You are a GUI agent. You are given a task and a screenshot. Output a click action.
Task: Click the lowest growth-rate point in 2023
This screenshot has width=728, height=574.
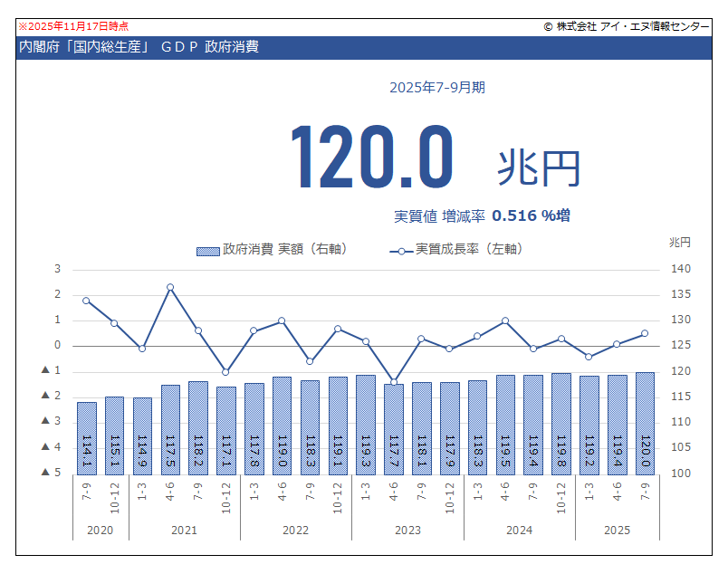(x=394, y=382)
